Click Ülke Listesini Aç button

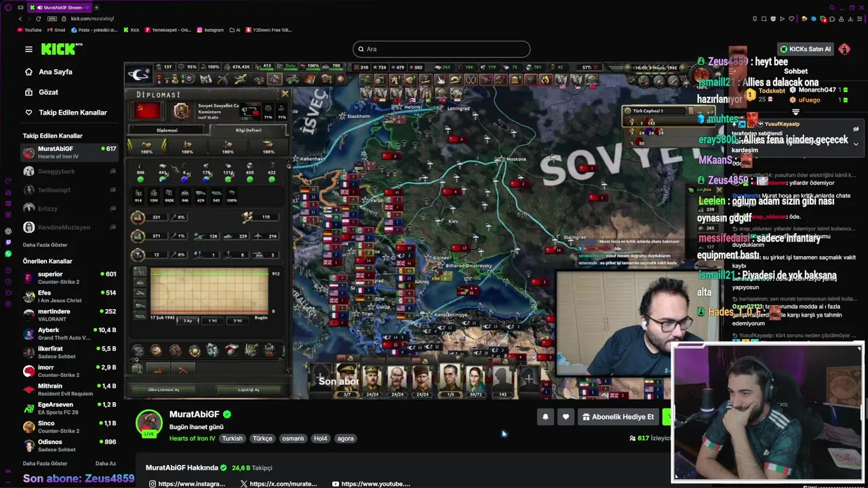tap(163, 390)
